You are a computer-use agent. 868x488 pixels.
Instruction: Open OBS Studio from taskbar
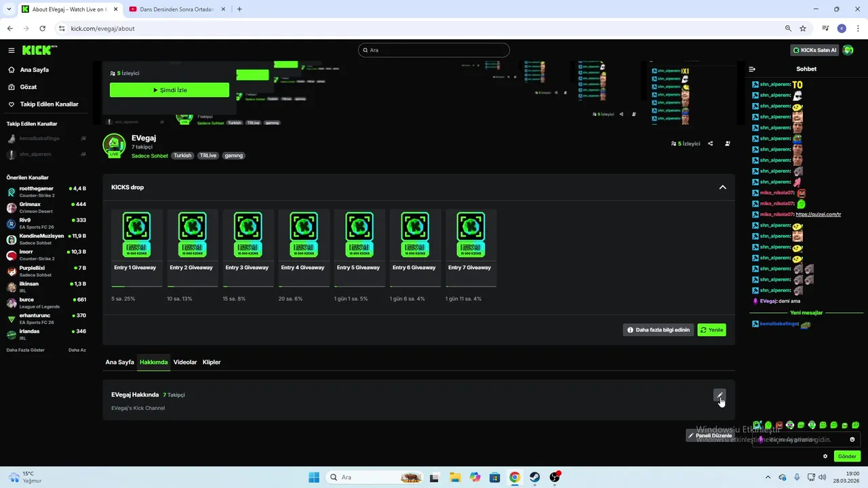[555, 477]
